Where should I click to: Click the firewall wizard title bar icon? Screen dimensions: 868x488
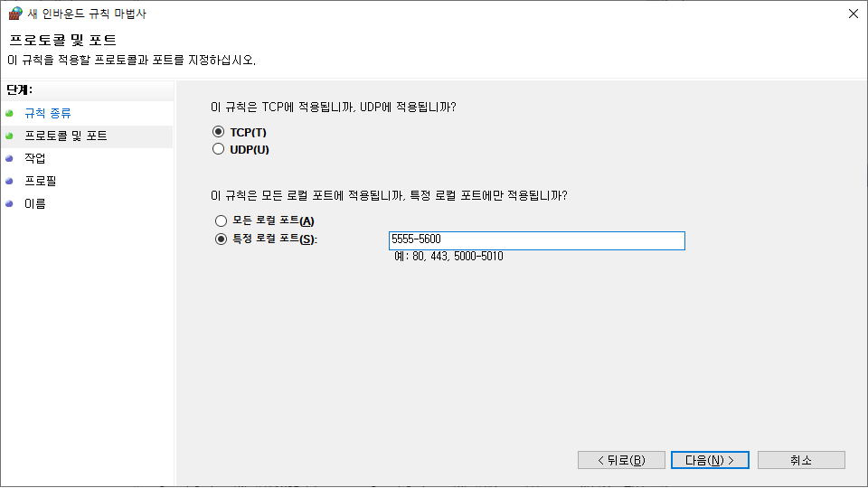coord(15,14)
